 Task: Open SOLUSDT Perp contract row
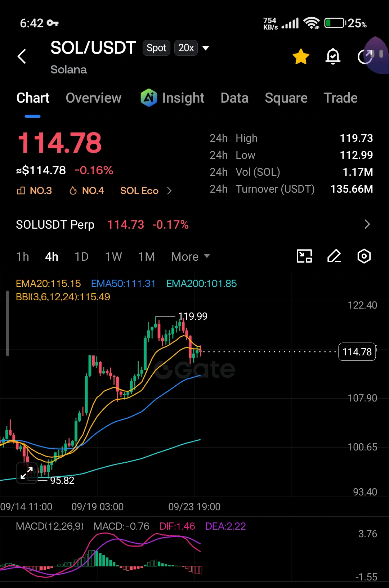(194, 224)
